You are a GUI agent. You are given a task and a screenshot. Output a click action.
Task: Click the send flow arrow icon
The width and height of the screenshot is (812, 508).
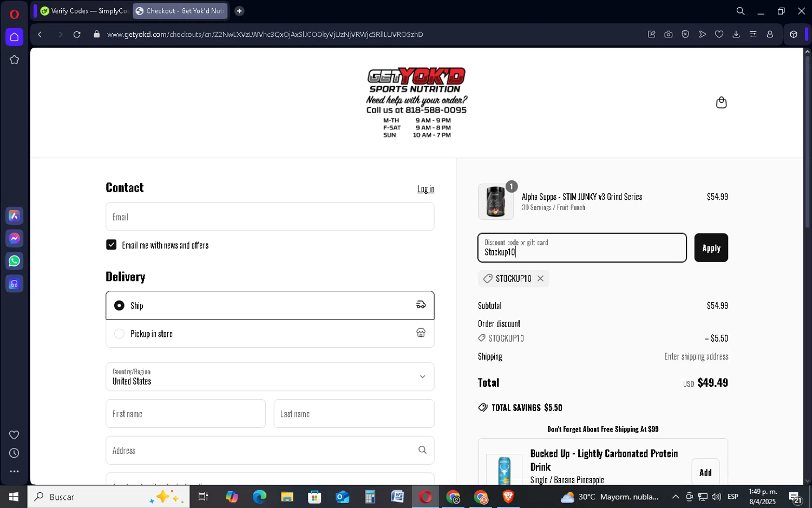point(702,34)
